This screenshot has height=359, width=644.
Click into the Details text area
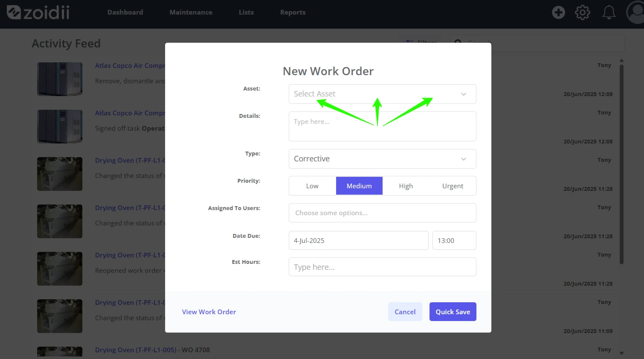click(382, 126)
